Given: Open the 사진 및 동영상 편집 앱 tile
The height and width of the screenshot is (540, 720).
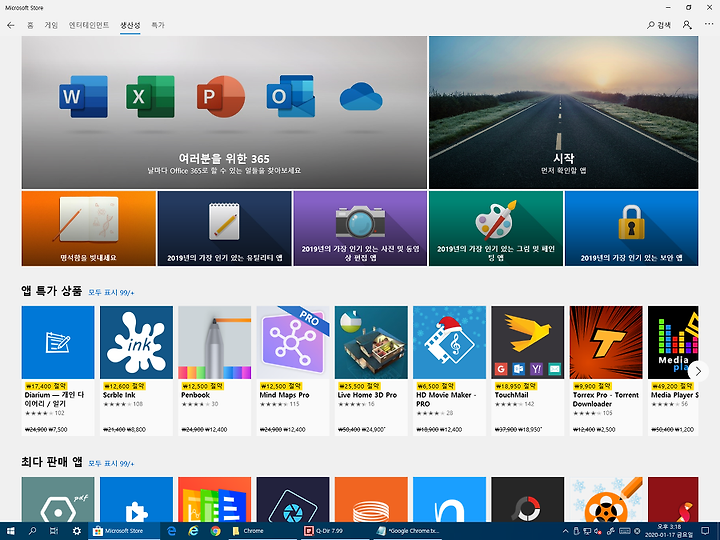Looking at the screenshot, I should [360, 228].
